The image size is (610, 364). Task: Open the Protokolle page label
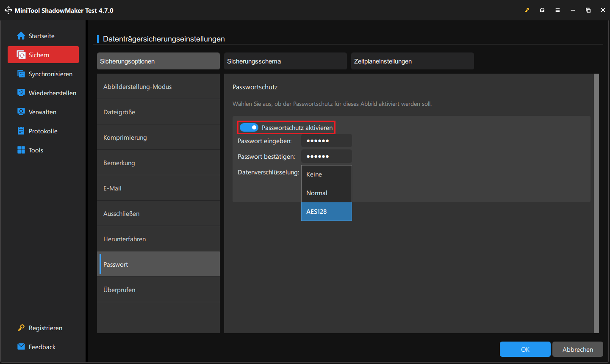pos(43,131)
